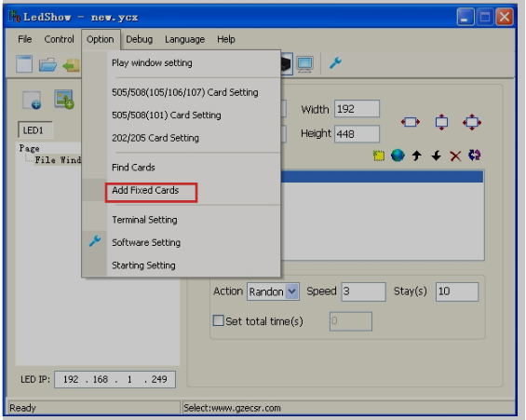This screenshot has height=420, width=526.
Task: Click the add picture window icon
Action: click(x=63, y=99)
